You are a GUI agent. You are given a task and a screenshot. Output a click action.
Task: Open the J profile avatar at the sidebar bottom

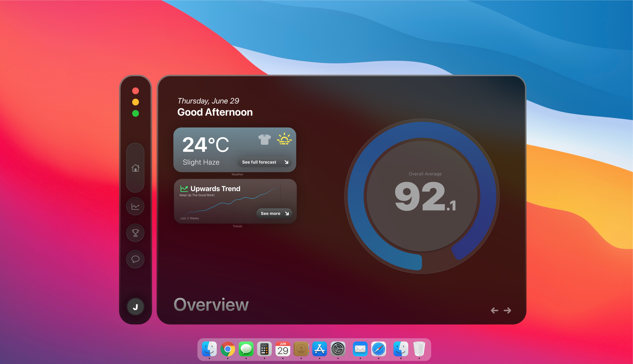pyautogui.click(x=135, y=307)
